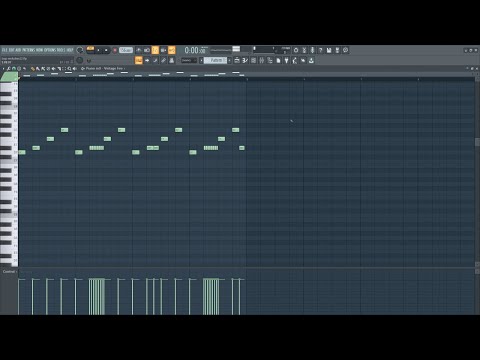Open the FILE menu
This screenshot has width=480, height=360.
pos(4,50)
